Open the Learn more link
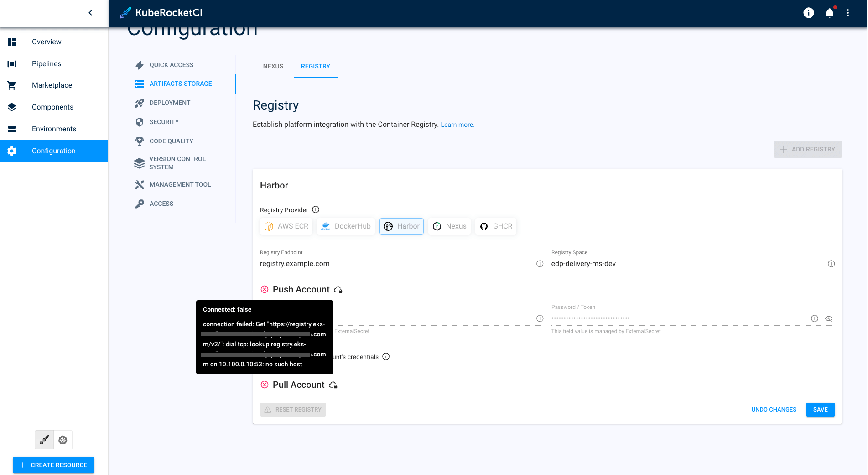 tap(457, 124)
